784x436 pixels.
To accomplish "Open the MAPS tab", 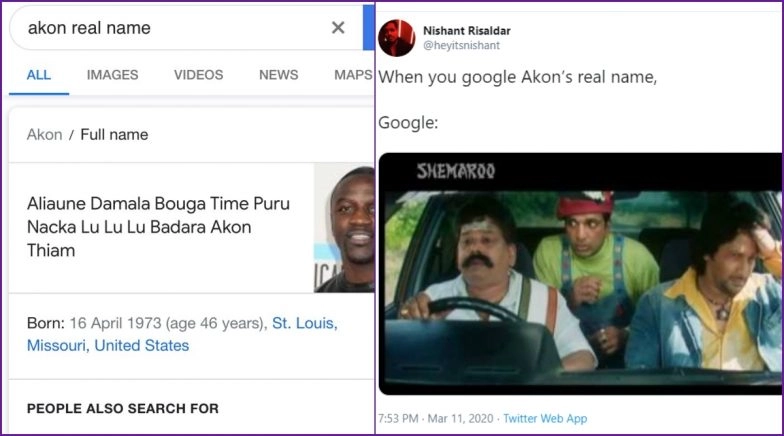I will click(x=354, y=75).
